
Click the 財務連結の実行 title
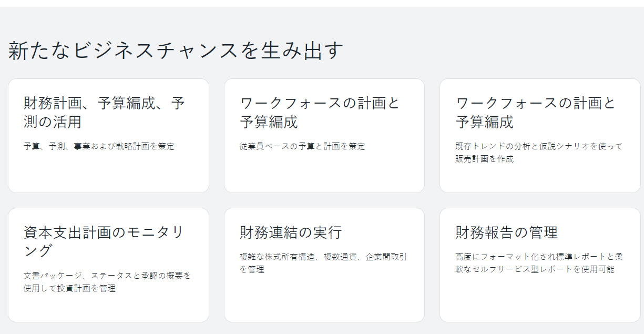(291, 232)
